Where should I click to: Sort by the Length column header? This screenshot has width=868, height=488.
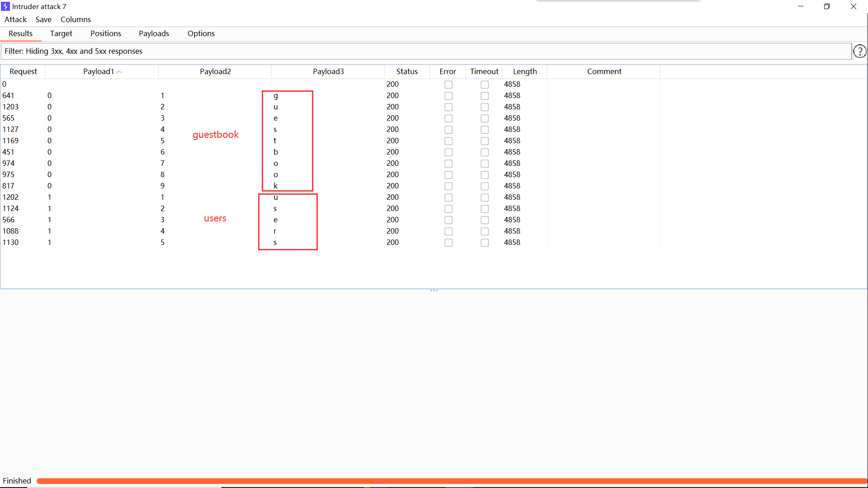(x=525, y=71)
